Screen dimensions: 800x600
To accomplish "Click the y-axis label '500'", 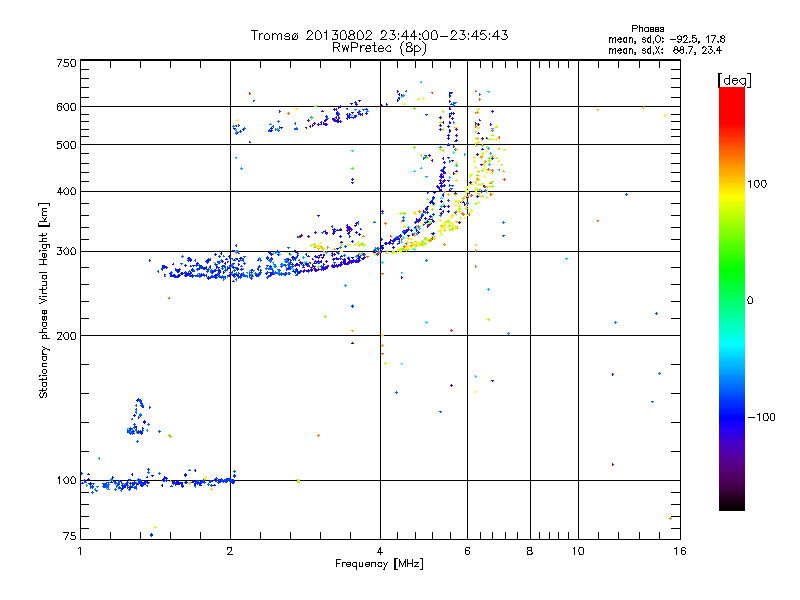I will point(66,145).
